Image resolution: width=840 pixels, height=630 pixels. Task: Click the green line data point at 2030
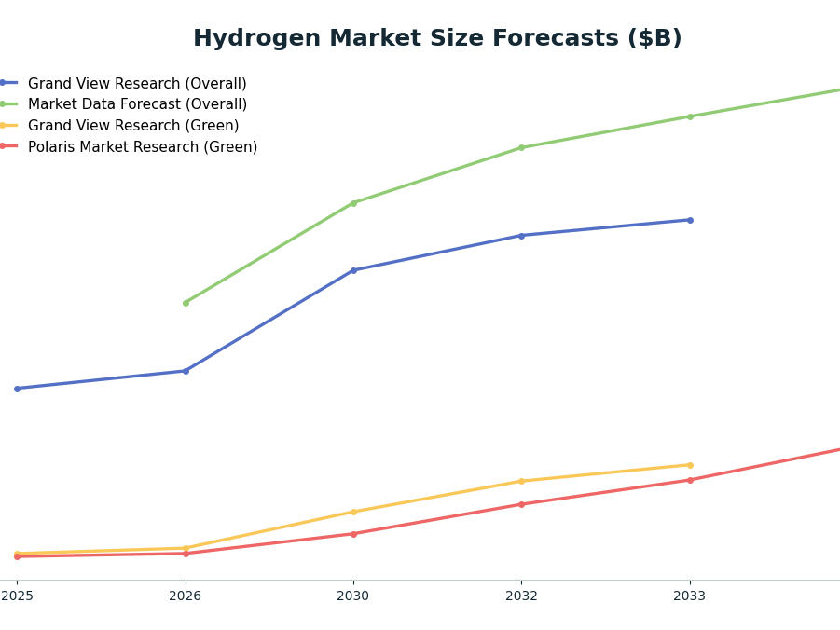pyautogui.click(x=353, y=203)
